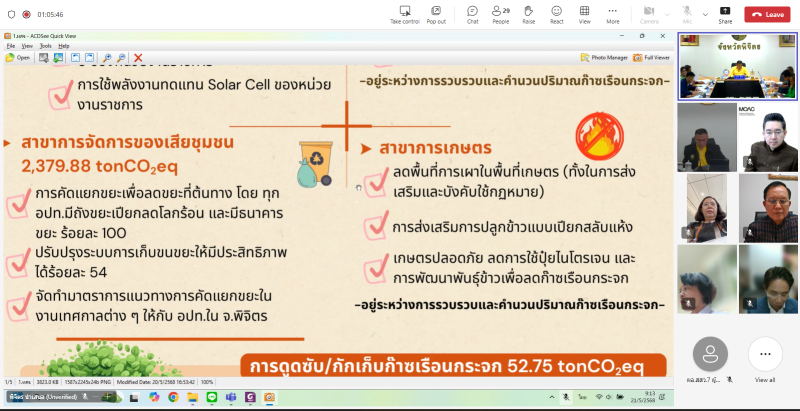Open the File menu in ACDSee
Viewport: 800px width, 411px height.
(10, 46)
